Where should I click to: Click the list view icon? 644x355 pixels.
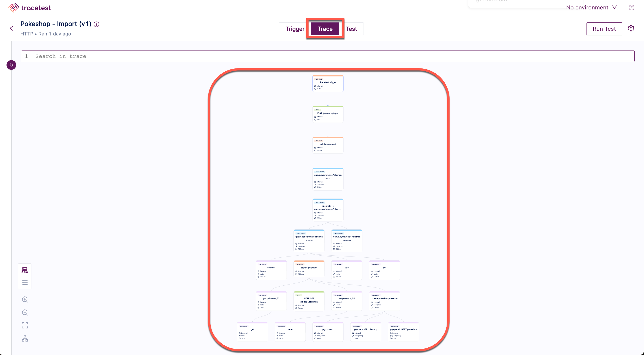25,282
